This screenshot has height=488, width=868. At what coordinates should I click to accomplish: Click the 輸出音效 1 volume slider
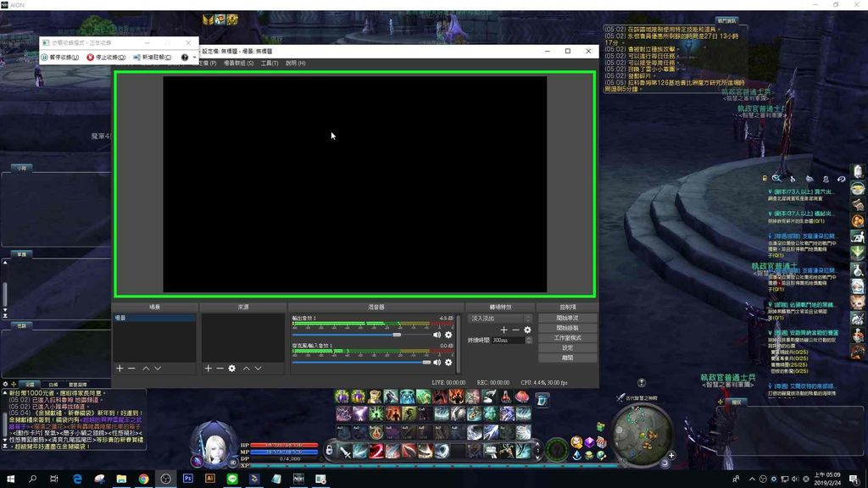pos(361,335)
